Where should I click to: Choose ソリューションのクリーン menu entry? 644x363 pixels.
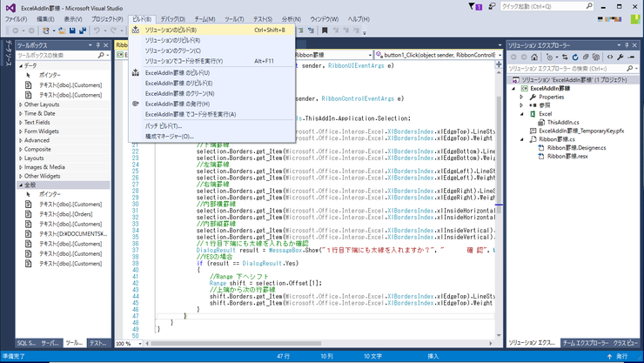click(x=212, y=50)
